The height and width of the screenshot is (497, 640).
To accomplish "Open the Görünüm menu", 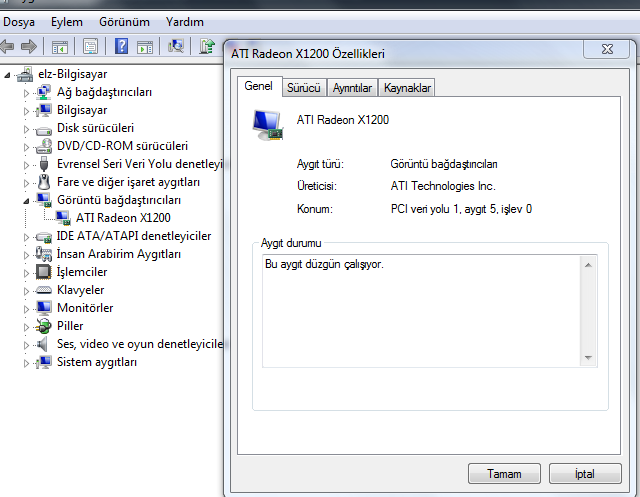I will point(124,22).
